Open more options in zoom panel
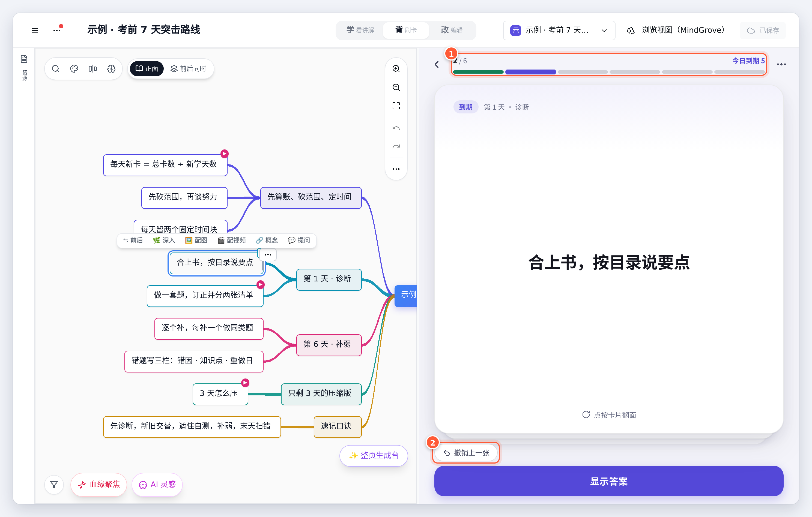812x517 pixels. pos(396,169)
